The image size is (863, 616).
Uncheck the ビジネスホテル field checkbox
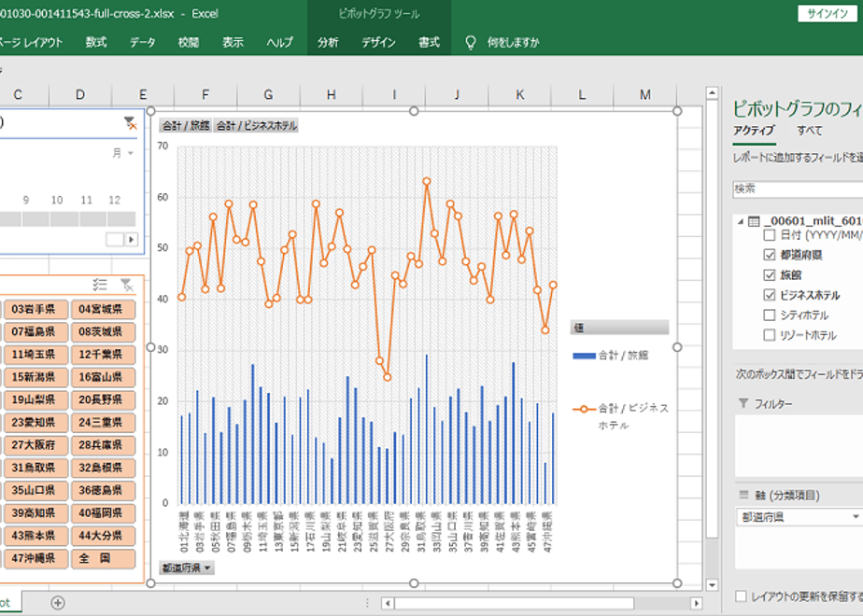pos(770,295)
